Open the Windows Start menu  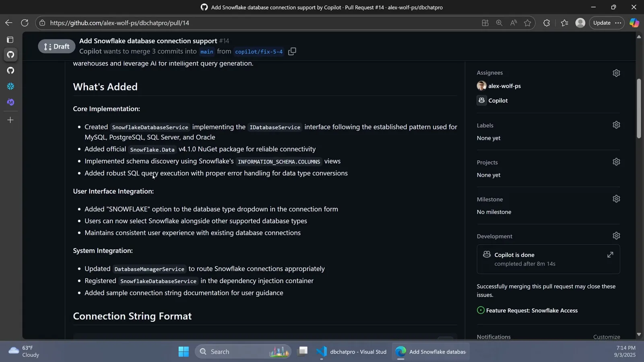(x=184, y=352)
